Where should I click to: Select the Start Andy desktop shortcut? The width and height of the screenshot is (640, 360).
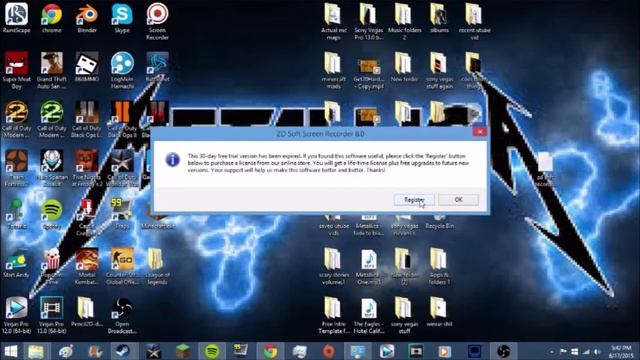tap(16, 263)
